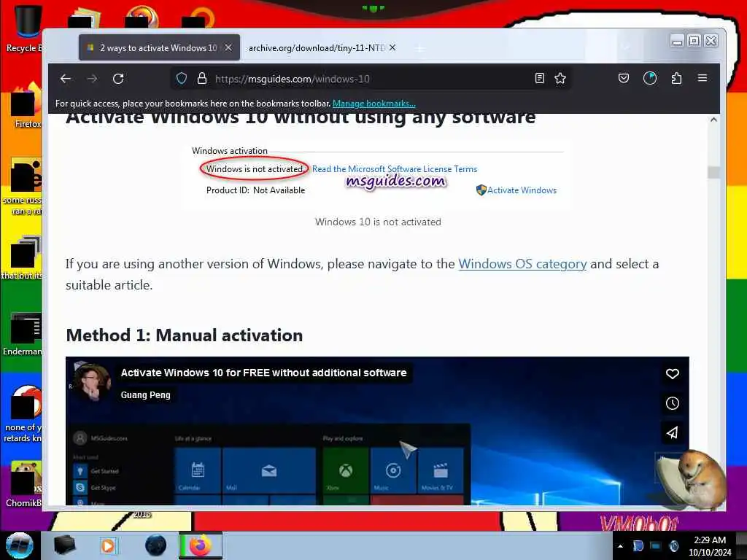This screenshot has height=560, width=747.
Task: Save page to Pocket
Action: [x=624, y=78]
